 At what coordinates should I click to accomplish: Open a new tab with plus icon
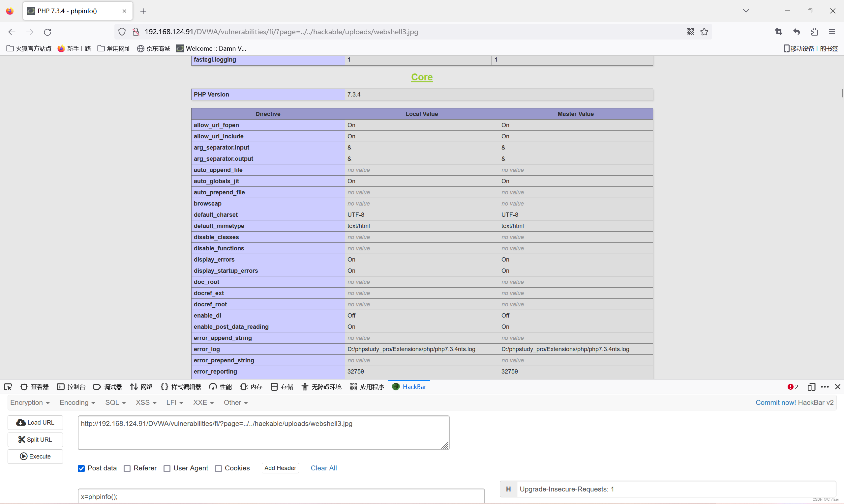(143, 11)
